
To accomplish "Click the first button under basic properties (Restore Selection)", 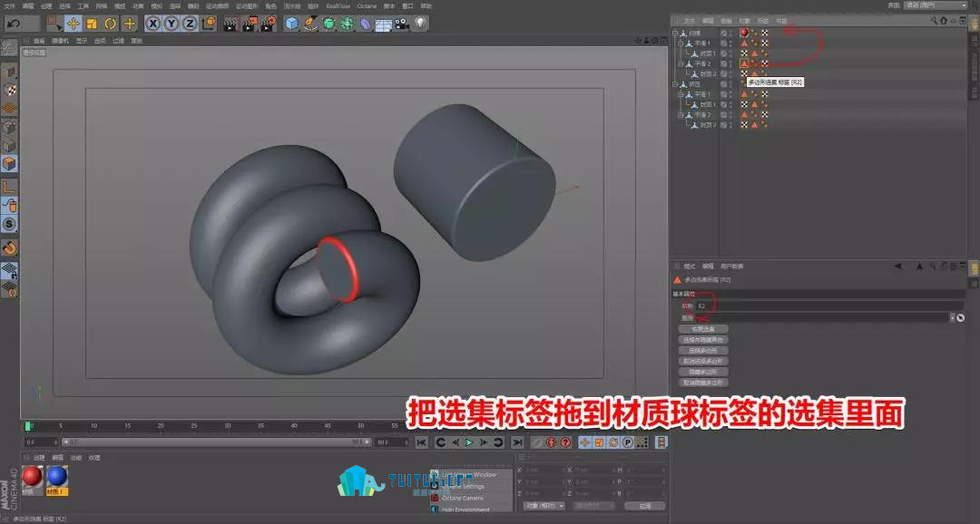I will [703, 329].
